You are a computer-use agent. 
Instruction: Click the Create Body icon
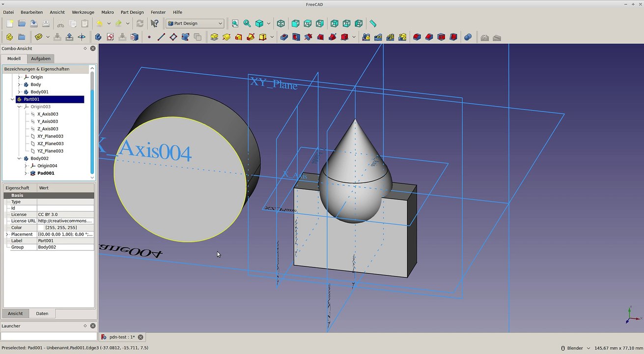tap(98, 37)
